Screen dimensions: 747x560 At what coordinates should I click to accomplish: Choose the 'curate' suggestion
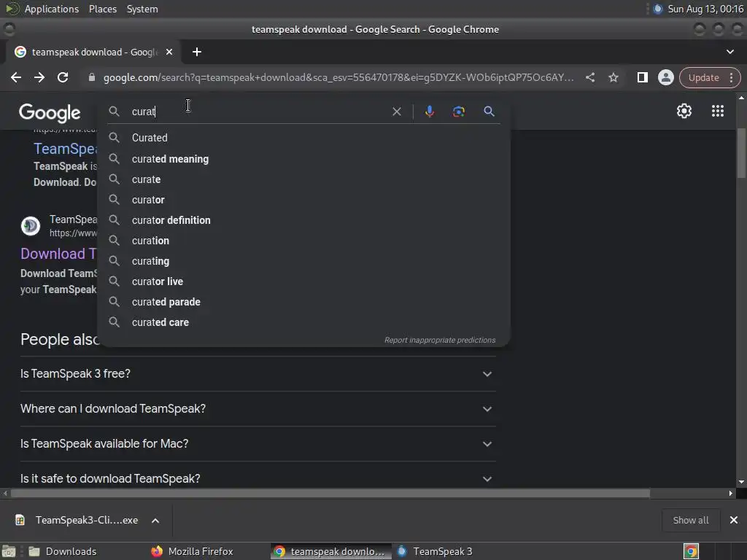click(x=303, y=179)
